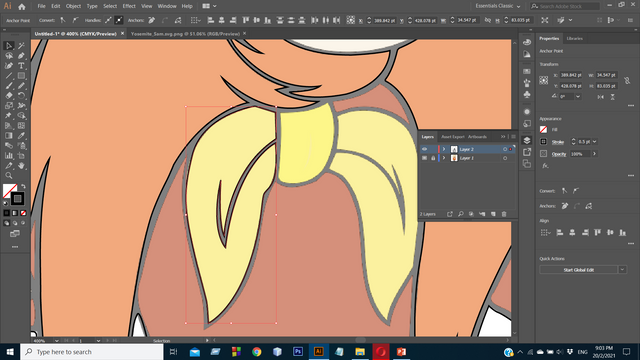Open the Object menu
Image resolution: width=640 pixels, height=360 pixels.
[73, 6]
